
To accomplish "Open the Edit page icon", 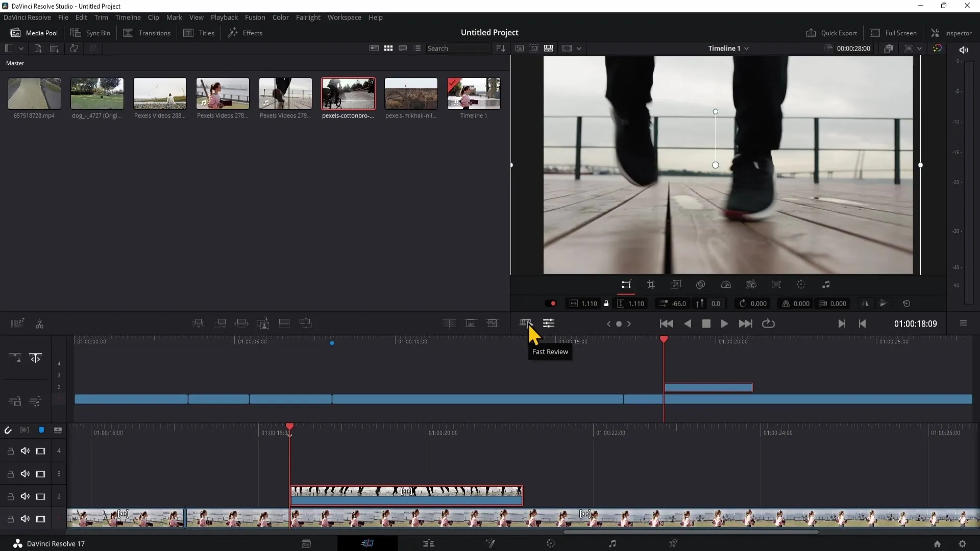I will coord(429,543).
